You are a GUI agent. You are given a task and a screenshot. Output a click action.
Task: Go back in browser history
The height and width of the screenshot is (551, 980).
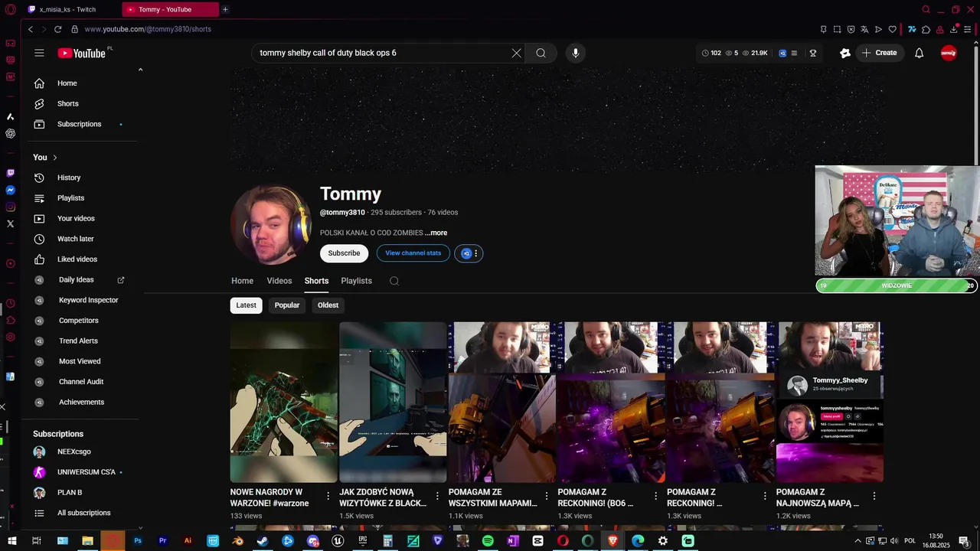coord(31,29)
